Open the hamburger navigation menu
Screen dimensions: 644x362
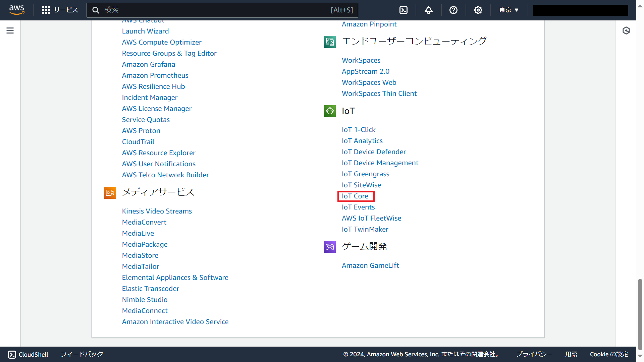point(10,30)
